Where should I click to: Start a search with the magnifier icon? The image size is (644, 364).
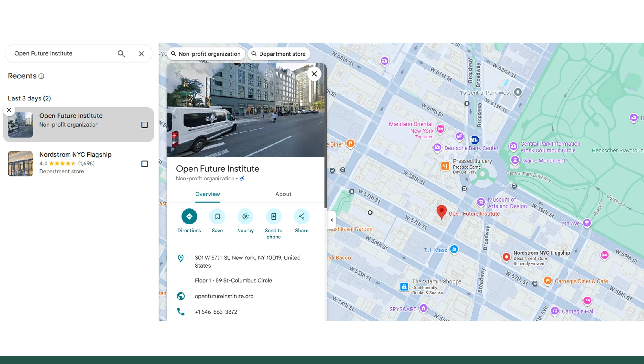(121, 53)
